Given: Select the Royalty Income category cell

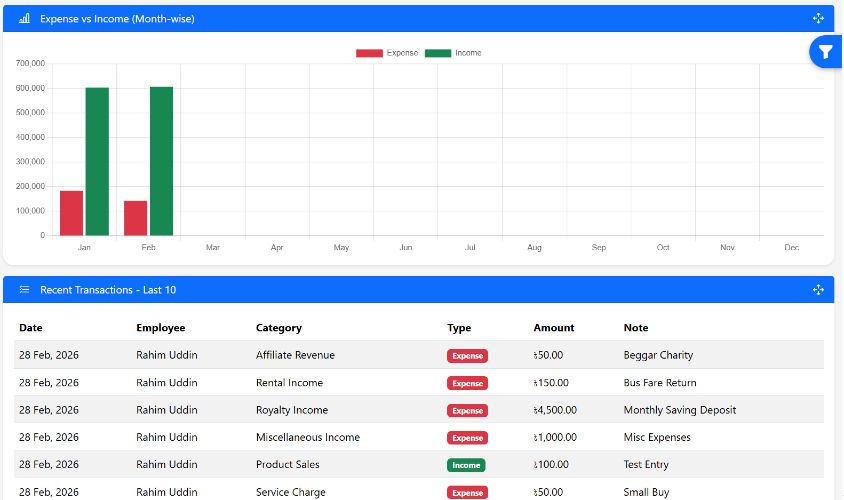Looking at the screenshot, I should pos(292,410).
